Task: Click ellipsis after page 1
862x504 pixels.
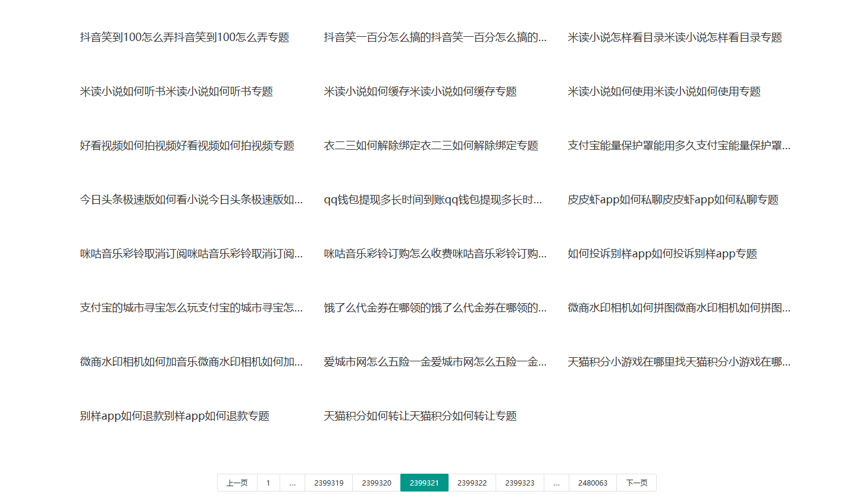Action: 293,483
